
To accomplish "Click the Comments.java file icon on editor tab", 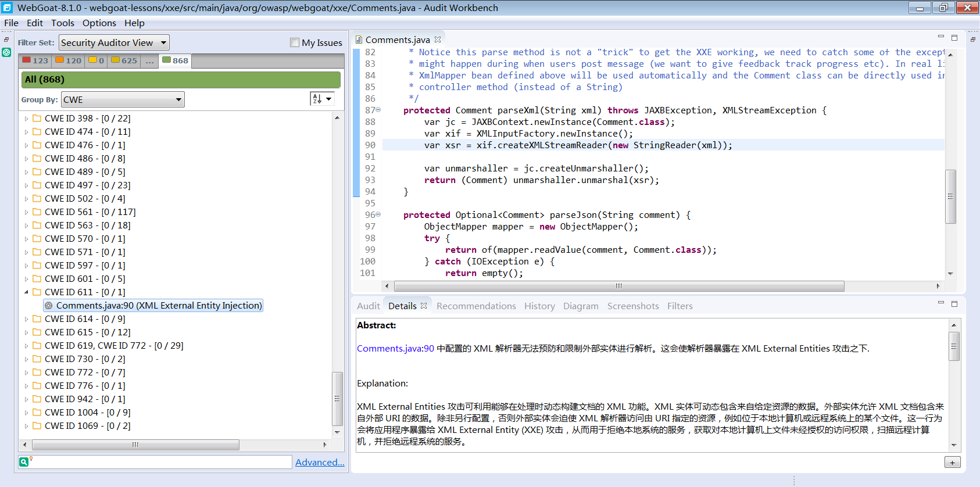I will tap(359, 40).
